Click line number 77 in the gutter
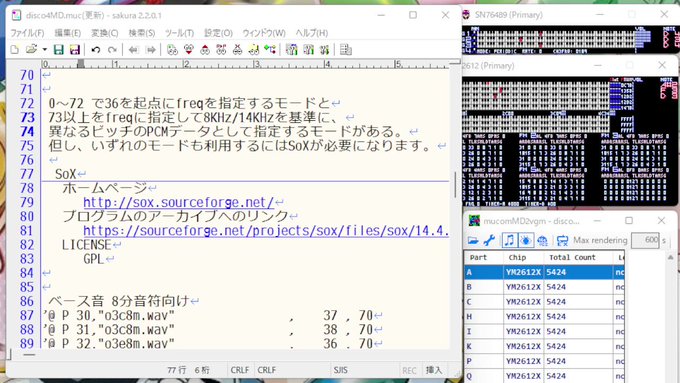Viewport: 680px width, 383px height. coord(27,174)
